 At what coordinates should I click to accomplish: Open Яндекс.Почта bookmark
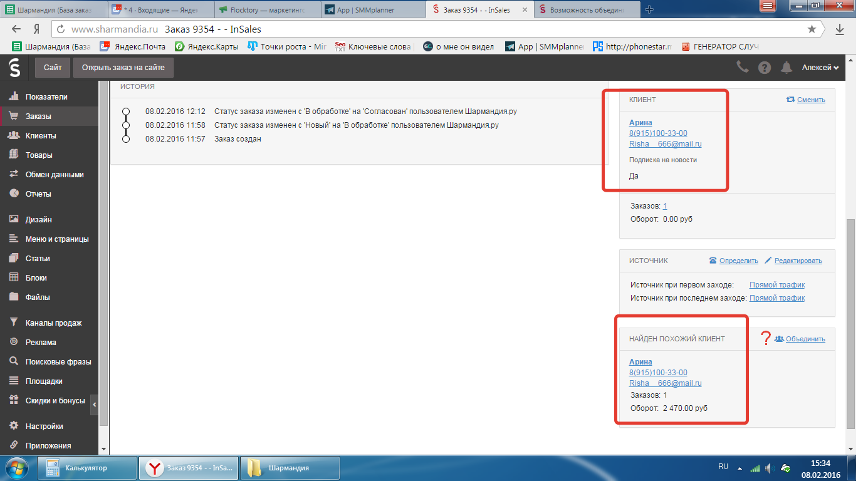(x=132, y=46)
